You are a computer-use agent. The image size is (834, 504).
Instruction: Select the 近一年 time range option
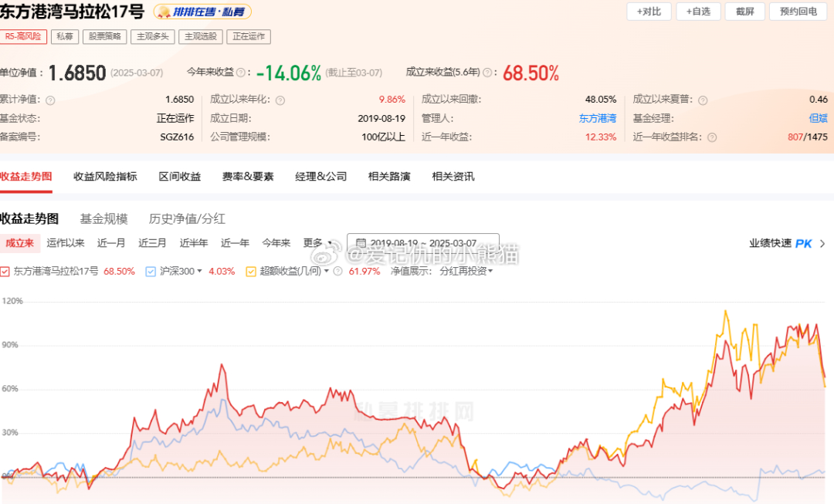(235, 242)
